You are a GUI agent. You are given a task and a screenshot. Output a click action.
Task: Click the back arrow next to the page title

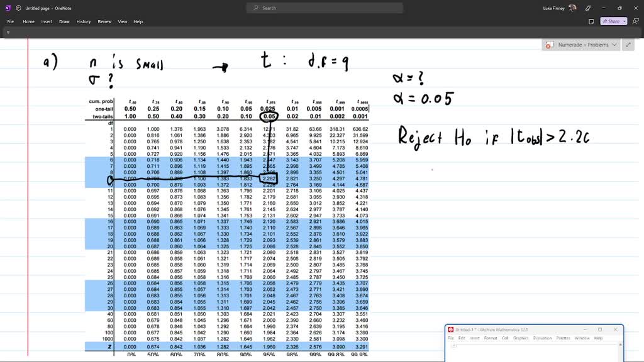coord(18,8)
